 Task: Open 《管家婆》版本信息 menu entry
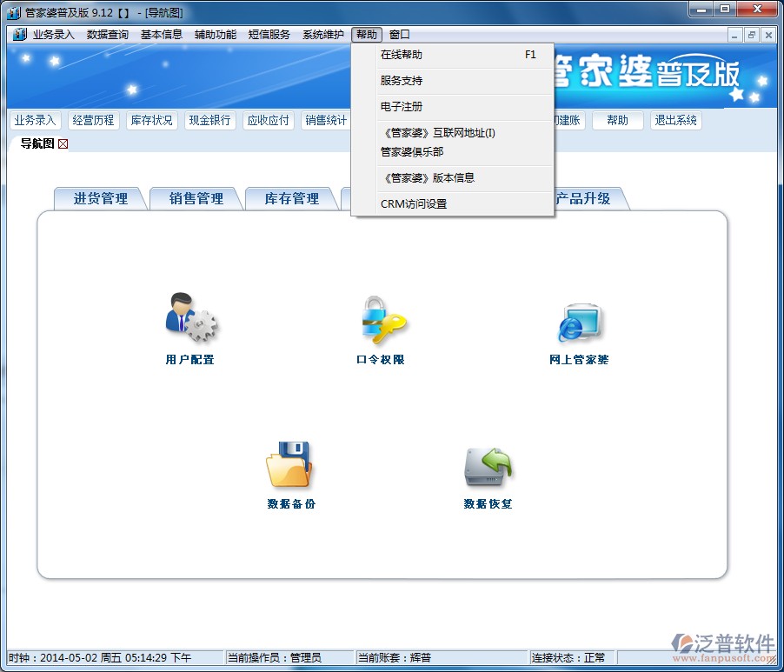coord(428,178)
